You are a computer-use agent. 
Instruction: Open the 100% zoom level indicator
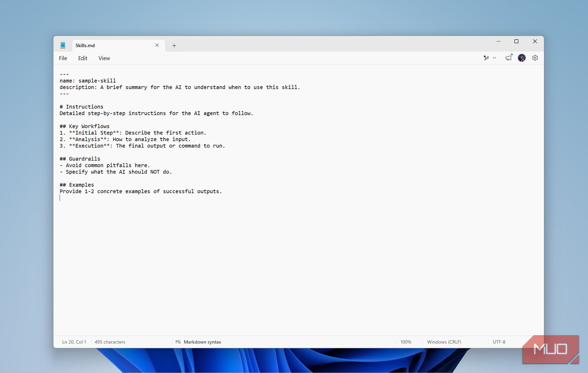pos(406,342)
